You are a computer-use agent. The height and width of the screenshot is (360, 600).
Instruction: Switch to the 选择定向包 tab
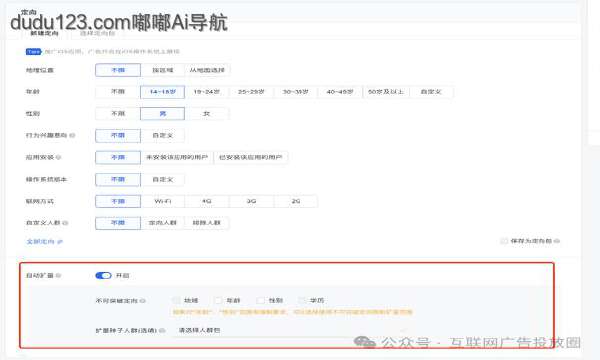point(97,33)
